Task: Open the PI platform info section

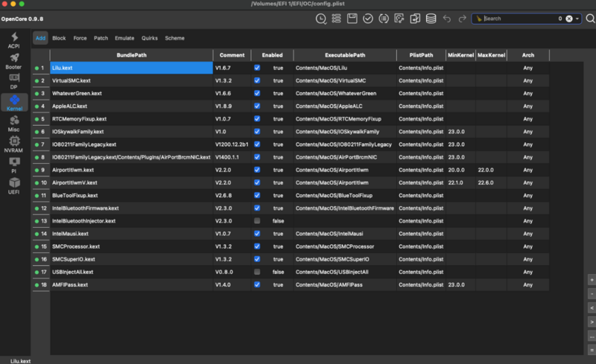Action: pos(14,165)
